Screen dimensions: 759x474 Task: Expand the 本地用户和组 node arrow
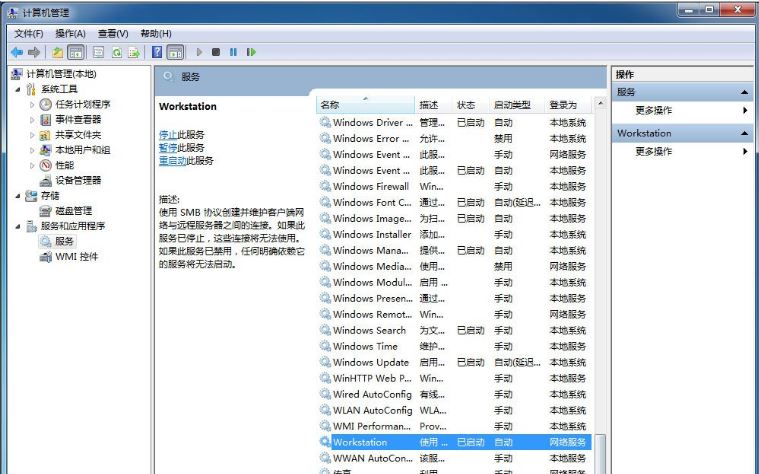tap(32, 150)
